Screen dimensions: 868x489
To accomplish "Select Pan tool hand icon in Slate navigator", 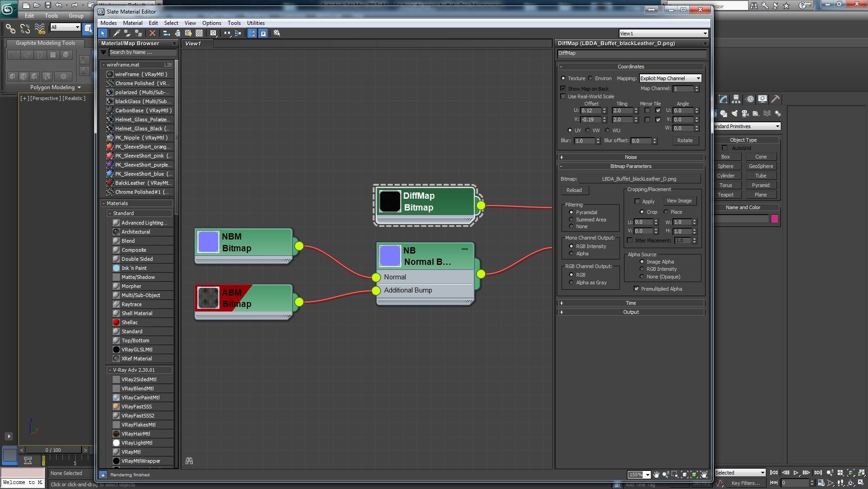I will tap(656, 474).
